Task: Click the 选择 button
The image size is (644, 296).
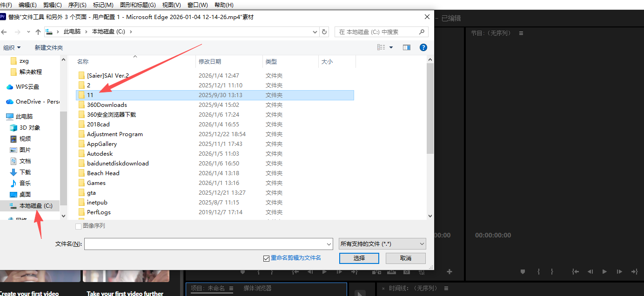Action: click(359, 258)
